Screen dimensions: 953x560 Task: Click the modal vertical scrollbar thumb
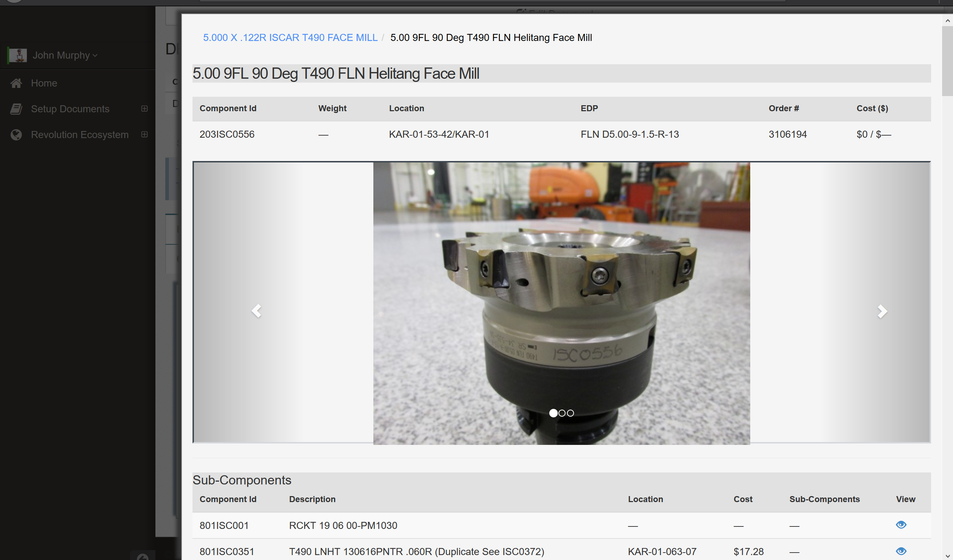pyautogui.click(x=947, y=60)
